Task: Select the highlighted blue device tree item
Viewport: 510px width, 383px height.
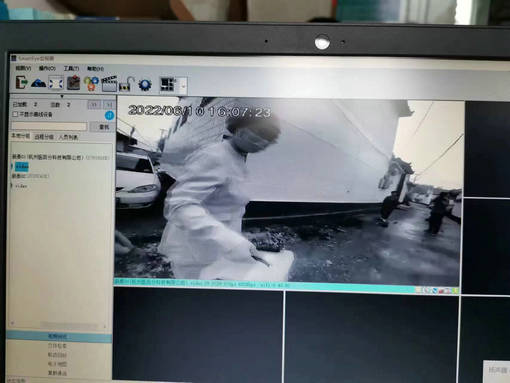Action: 22,166
